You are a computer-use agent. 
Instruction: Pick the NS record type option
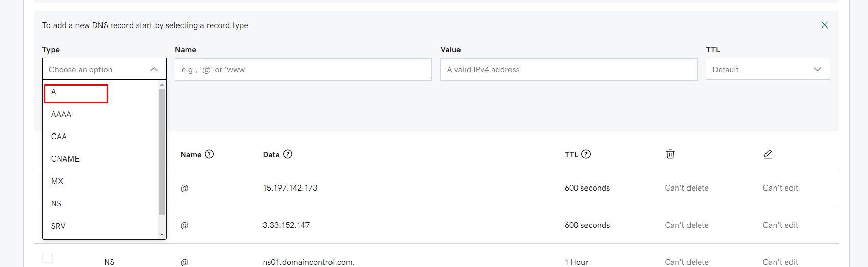(56, 204)
